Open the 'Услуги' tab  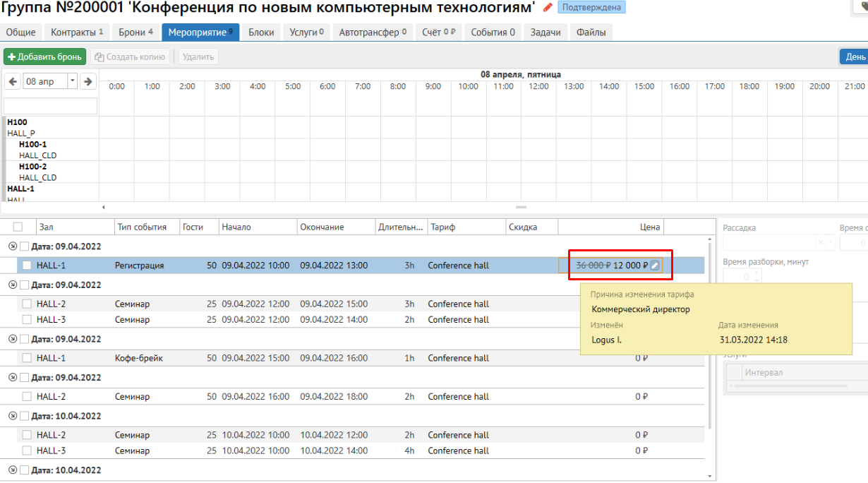click(x=306, y=32)
